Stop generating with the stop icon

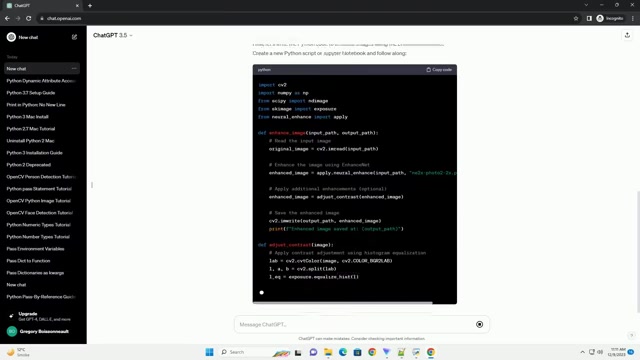(480, 324)
